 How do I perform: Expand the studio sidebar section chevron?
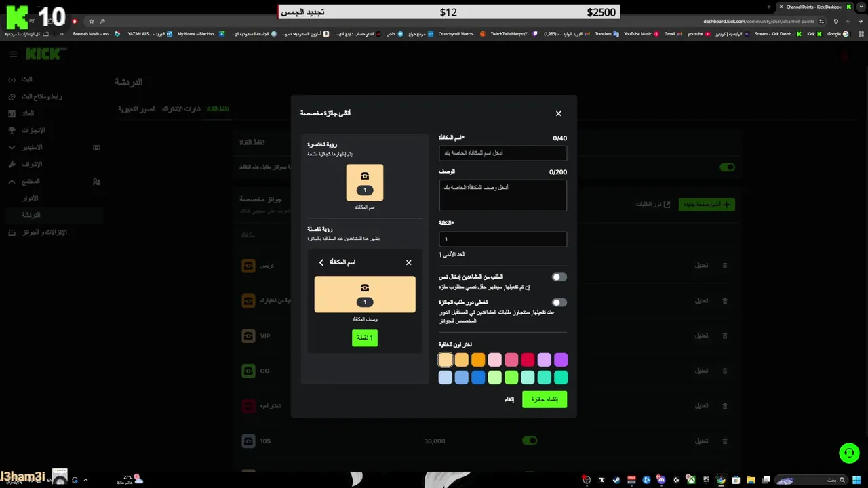point(12,147)
